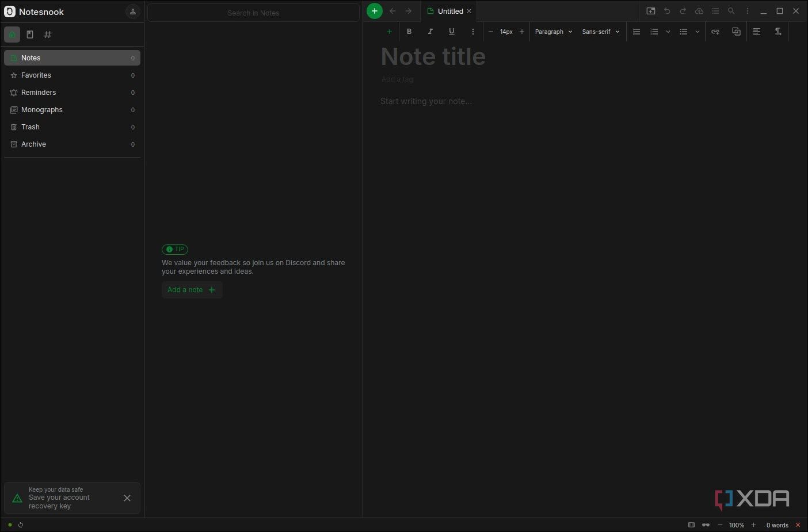Open the Tags hash icon tab
Screen dimensions: 808x532
48,35
